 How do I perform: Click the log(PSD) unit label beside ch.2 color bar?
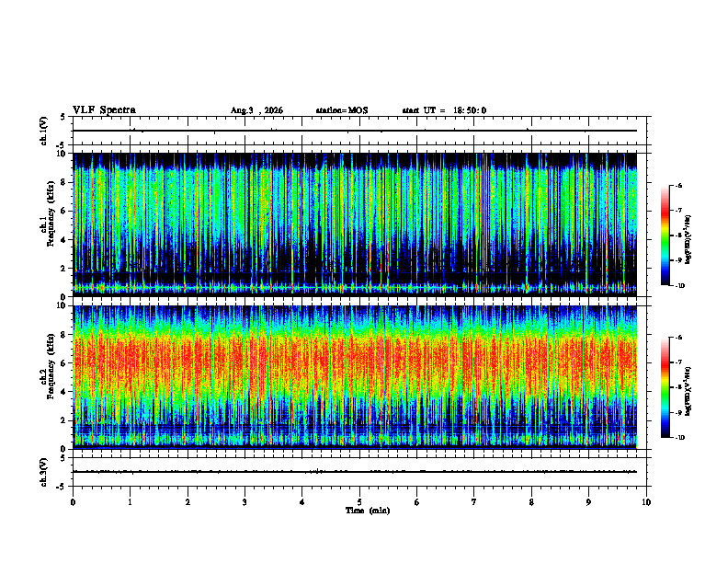pyautogui.click(x=688, y=391)
